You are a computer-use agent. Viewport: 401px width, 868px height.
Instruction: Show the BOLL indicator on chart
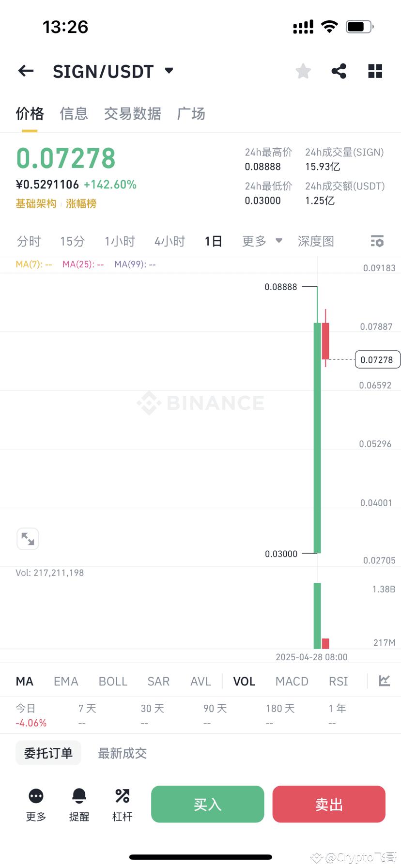pos(113,681)
